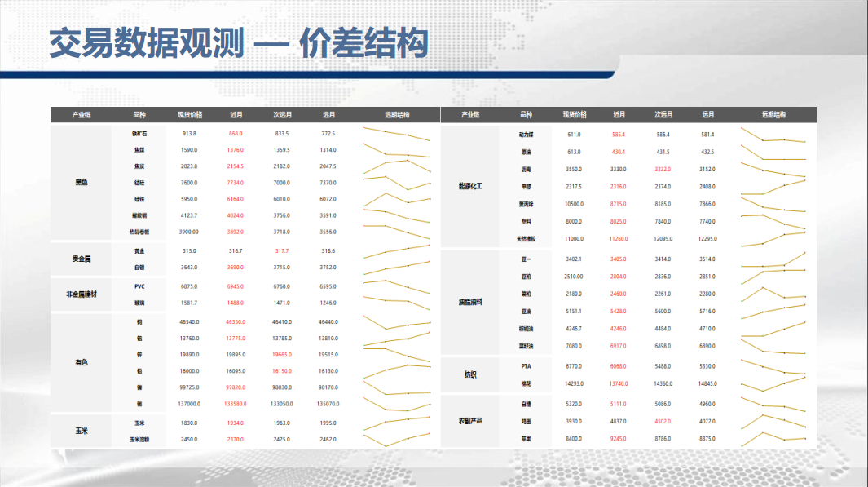Click the red 133580.0 near-month value

coord(236,404)
